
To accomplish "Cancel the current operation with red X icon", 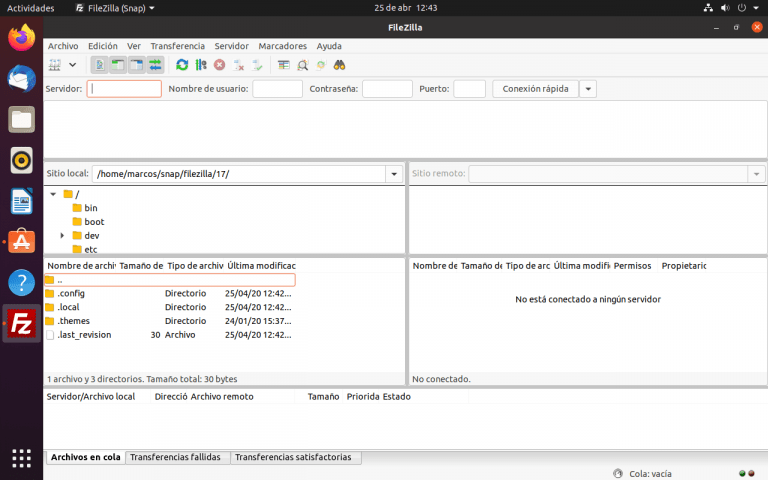I will click(x=219, y=65).
